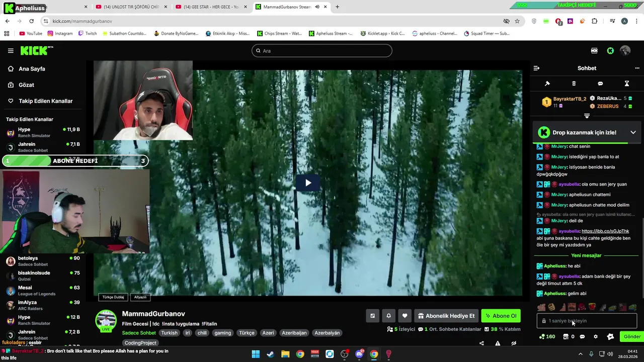This screenshot has height=362, width=644.
Task: Collapse the Drop kazanmak için izle banner
Action: coord(633,132)
